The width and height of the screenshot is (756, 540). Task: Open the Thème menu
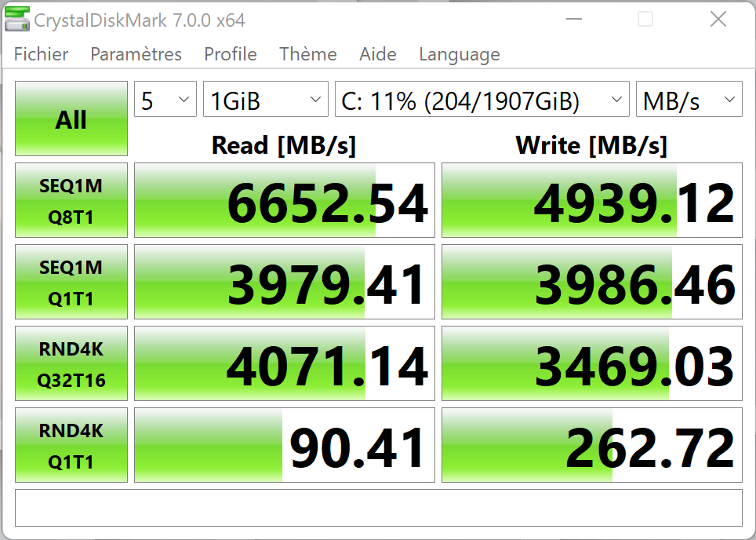pyautogui.click(x=308, y=54)
